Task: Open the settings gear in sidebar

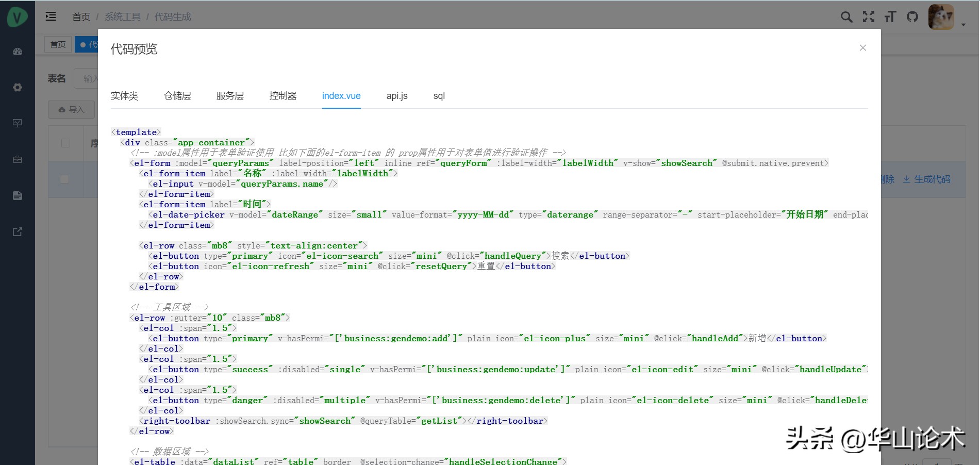Action: click(18, 88)
